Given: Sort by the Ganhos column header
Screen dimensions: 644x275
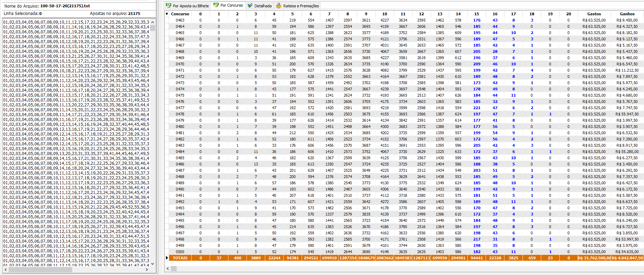Looking at the screenshot, I should (627, 14).
